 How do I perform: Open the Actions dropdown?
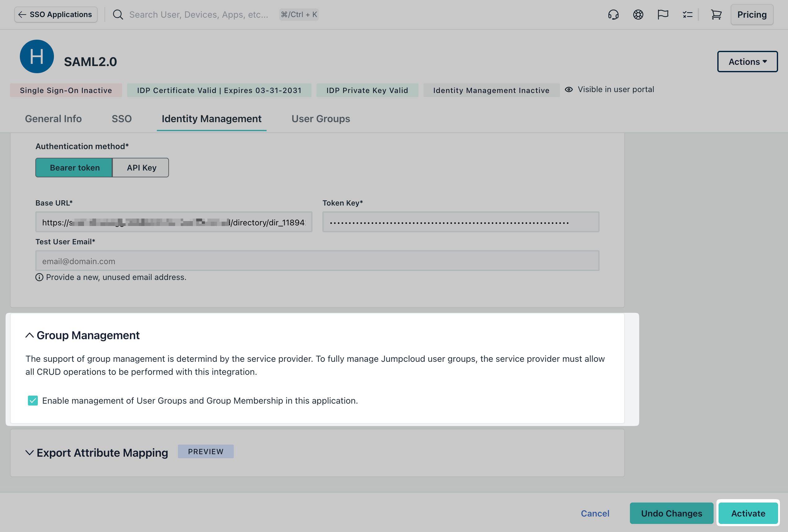point(747,61)
